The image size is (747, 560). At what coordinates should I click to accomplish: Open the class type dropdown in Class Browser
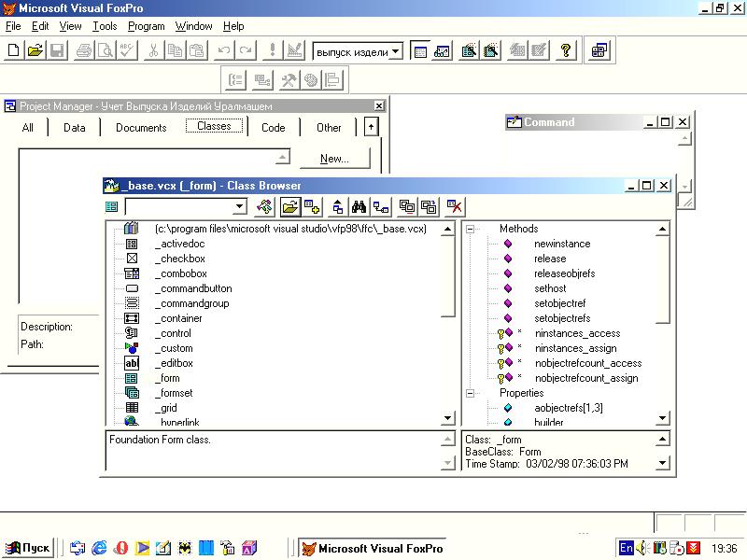pyautogui.click(x=240, y=206)
